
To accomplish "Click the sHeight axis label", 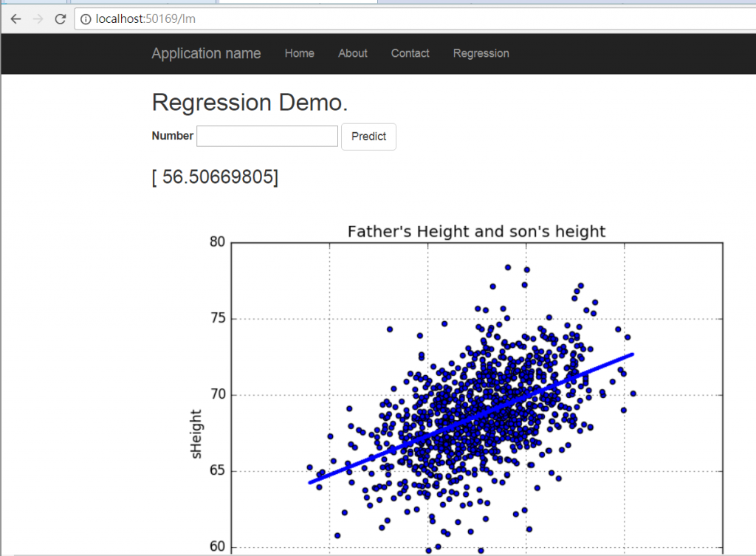I will [196, 434].
